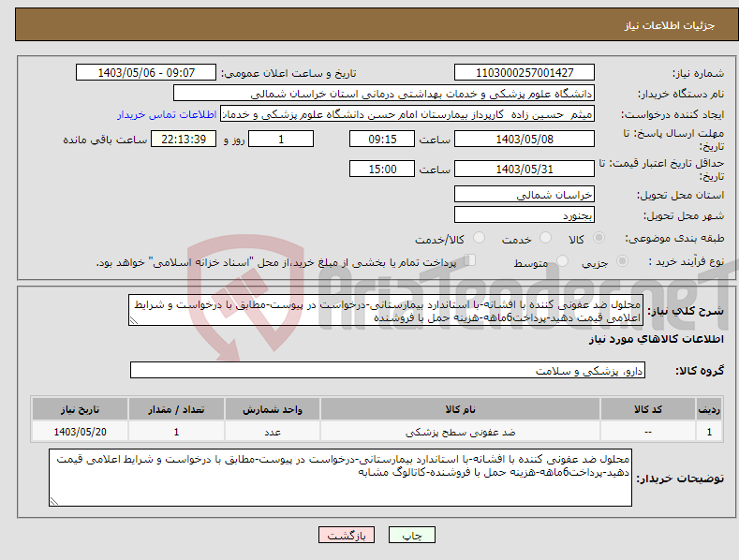Click the need date cell 1403/05/20

[80, 432]
